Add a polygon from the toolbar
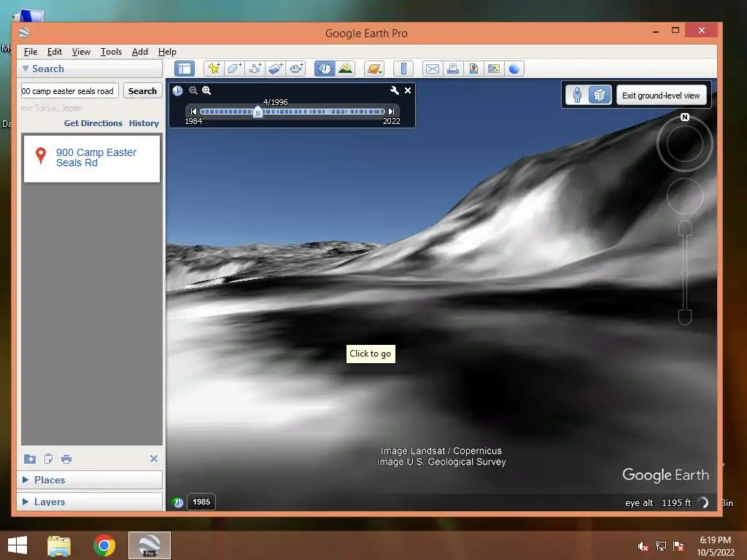This screenshot has width=747, height=560. [234, 69]
